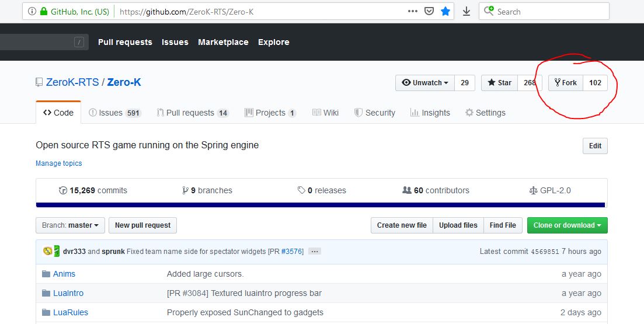The width and height of the screenshot is (644, 324).
Task: Click the Anims folder icon
Action: (x=46, y=274)
